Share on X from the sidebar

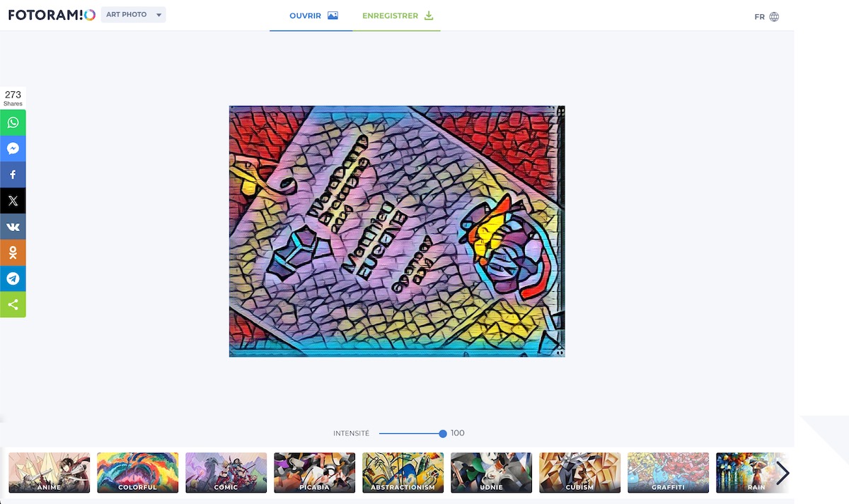(x=13, y=201)
